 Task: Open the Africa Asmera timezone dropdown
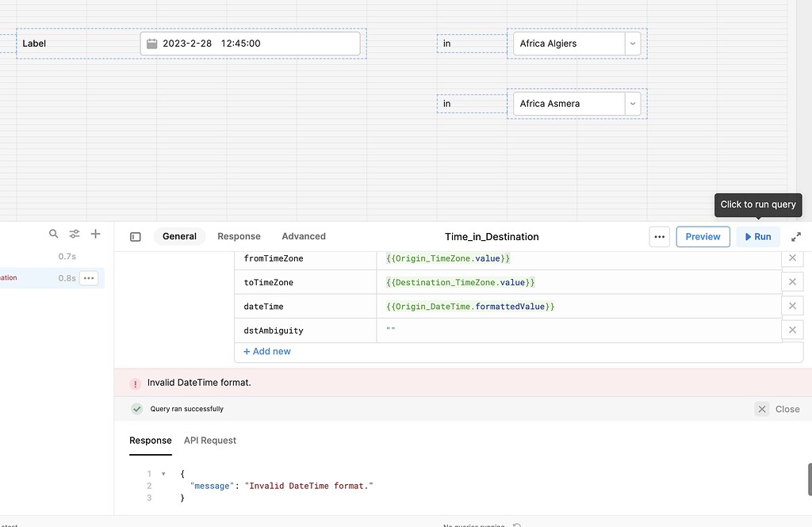[632, 104]
